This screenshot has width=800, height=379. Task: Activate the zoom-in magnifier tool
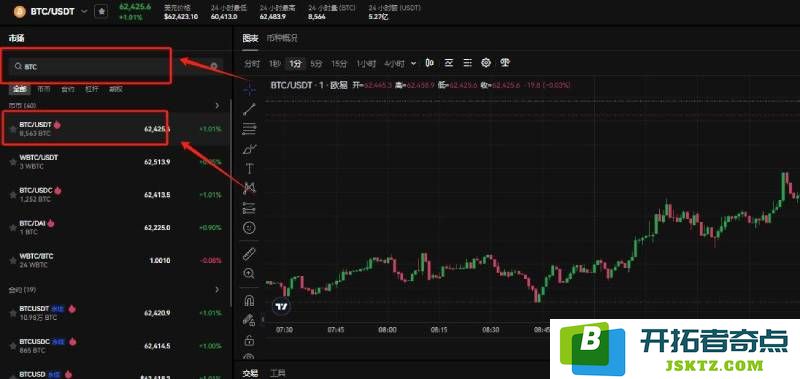coord(249,273)
